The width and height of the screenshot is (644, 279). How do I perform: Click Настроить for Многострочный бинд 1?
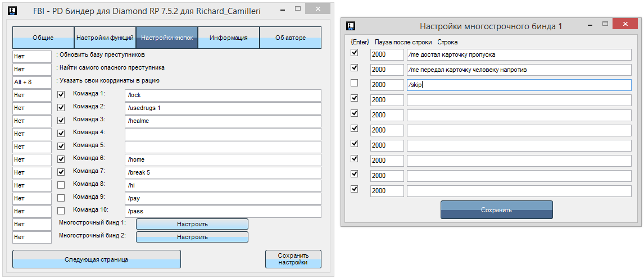pyautogui.click(x=192, y=224)
